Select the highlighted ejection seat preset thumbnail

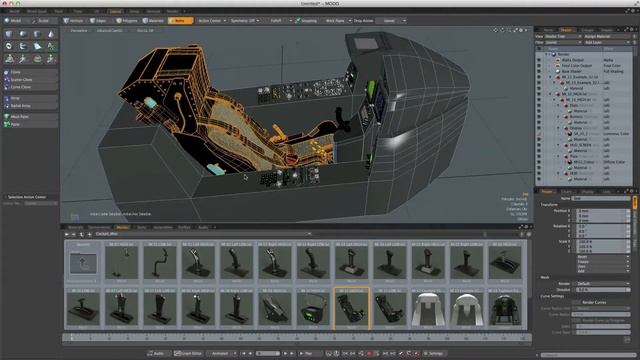point(351,308)
